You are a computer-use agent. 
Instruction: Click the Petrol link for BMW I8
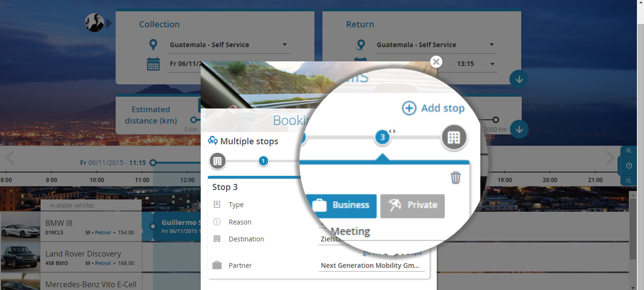pos(103,232)
